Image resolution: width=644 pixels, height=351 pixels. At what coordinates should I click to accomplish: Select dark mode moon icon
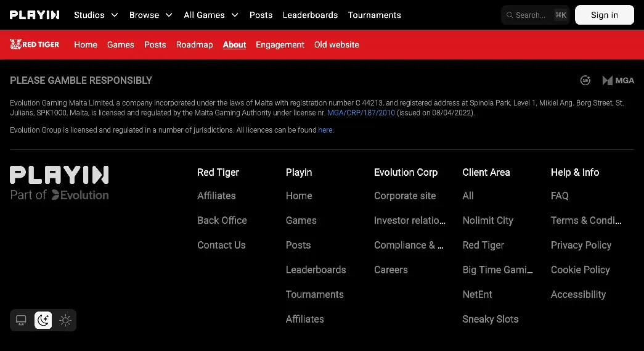[43, 320]
